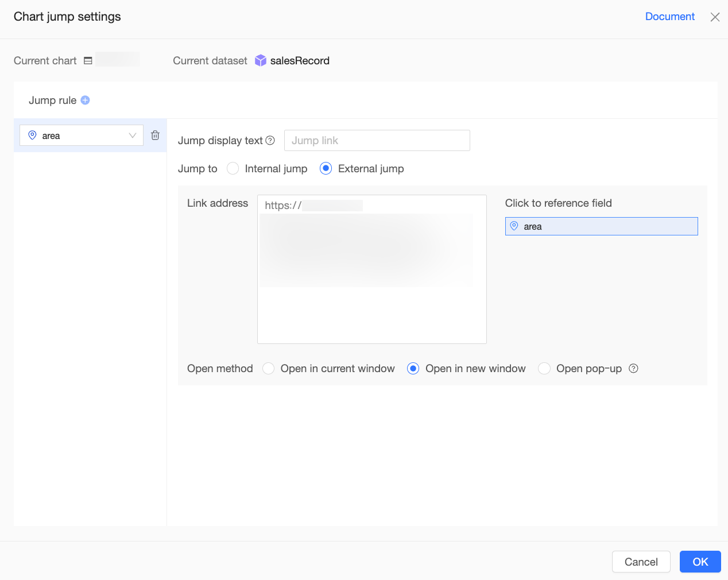Choose Open pop-up method
728x580 pixels.
click(x=544, y=369)
